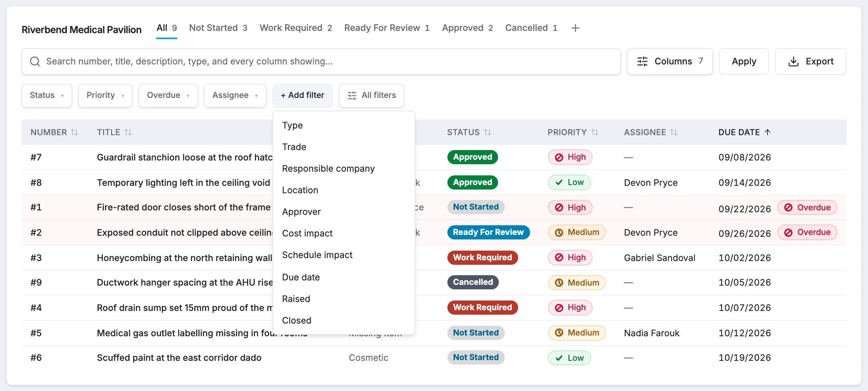Sort by Priority column sort arrows
The height and width of the screenshot is (391, 868).
(595, 132)
